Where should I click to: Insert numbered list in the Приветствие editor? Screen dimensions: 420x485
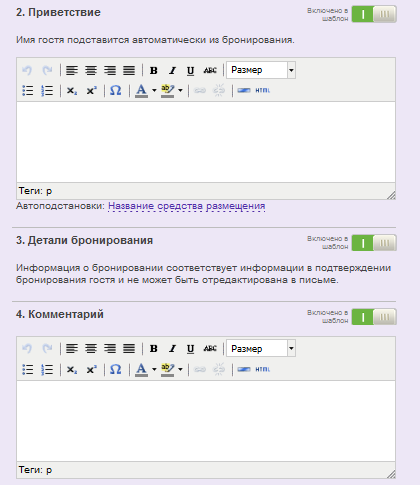tap(47, 90)
